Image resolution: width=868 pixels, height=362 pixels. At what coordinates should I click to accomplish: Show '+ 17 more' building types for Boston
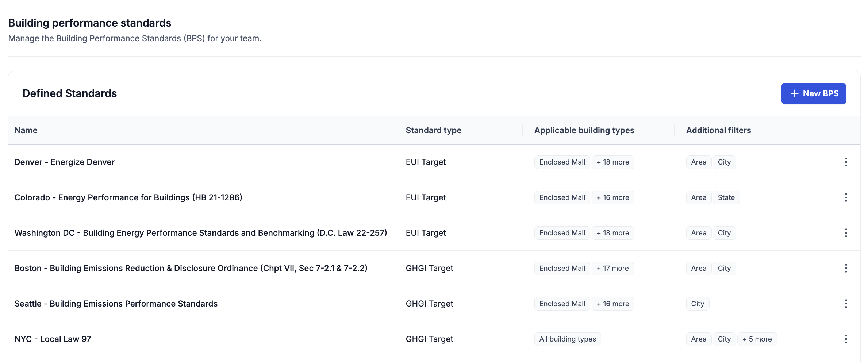612,268
